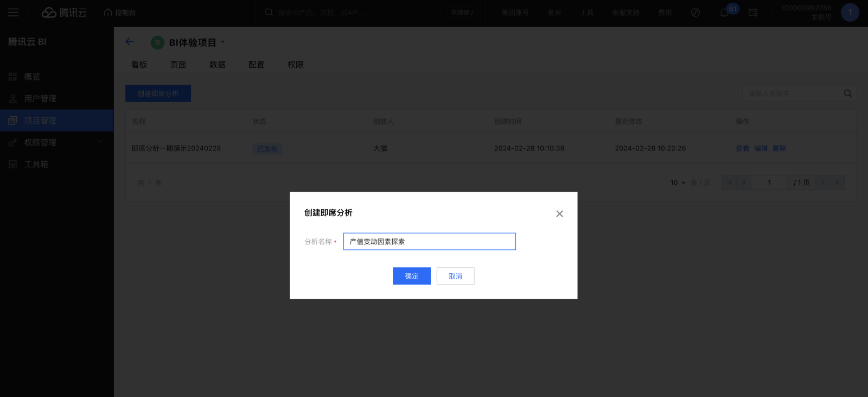Click the 已发布 status tag
Viewport: 868px width, 397px height.
coord(267,149)
